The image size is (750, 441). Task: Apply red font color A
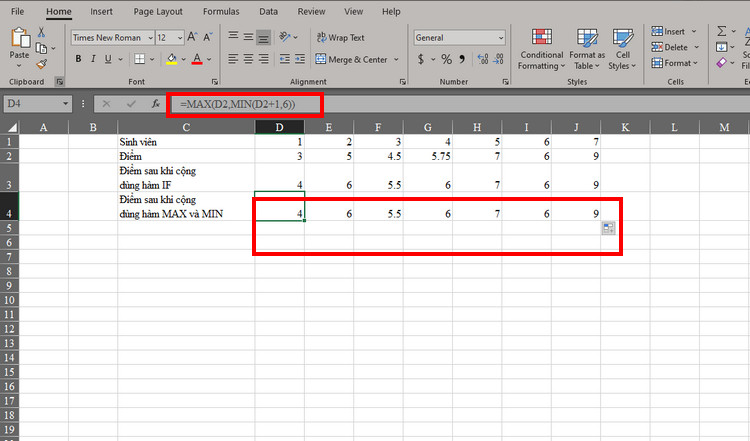coord(197,59)
